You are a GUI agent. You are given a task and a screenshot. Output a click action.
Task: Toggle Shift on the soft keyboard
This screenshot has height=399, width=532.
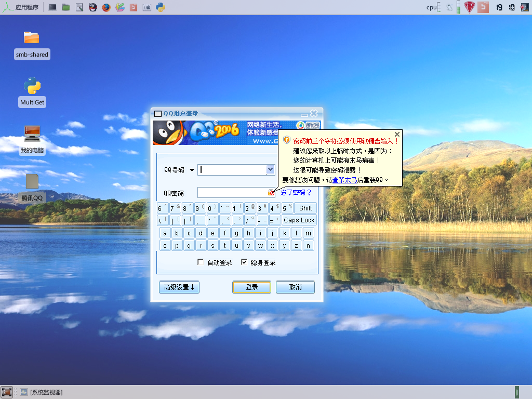pos(305,208)
